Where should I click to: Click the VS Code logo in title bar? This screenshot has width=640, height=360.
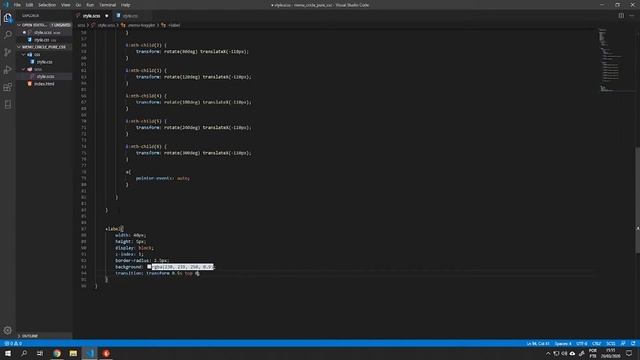pos(6,5)
